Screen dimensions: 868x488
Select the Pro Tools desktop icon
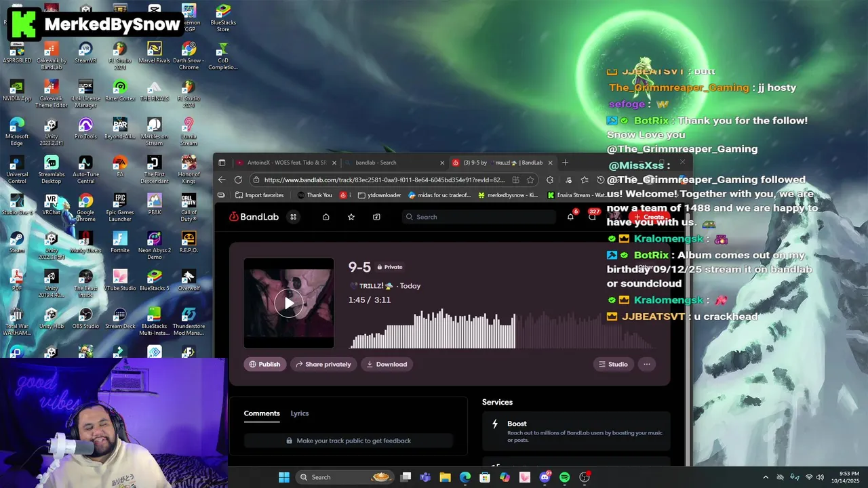pos(85,129)
